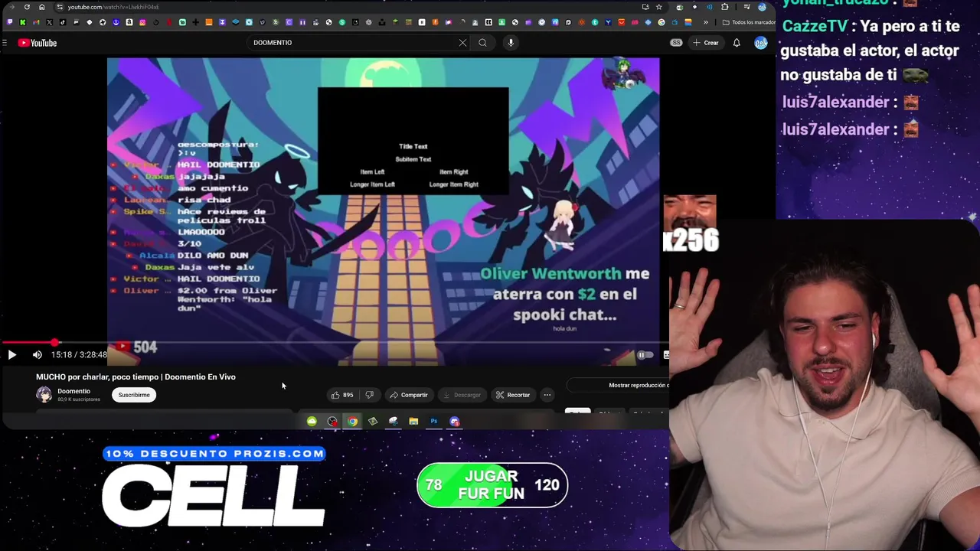Click the subscriber count below Doomentio
The width and height of the screenshot is (980, 551).
click(x=79, y=399)
